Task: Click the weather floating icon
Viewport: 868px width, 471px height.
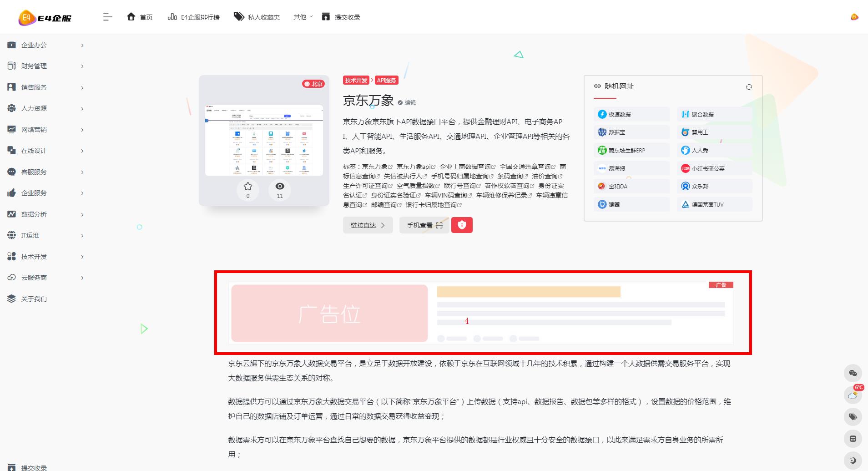Action: pos(853,395)
